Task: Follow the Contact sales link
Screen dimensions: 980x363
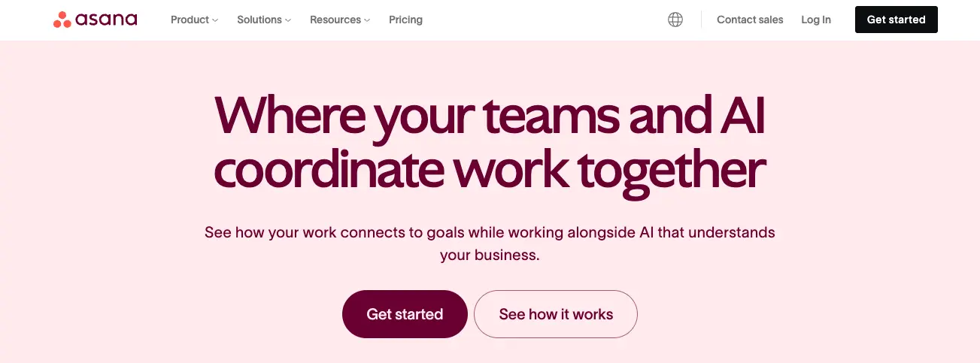Action: click(x=750, y=20)
